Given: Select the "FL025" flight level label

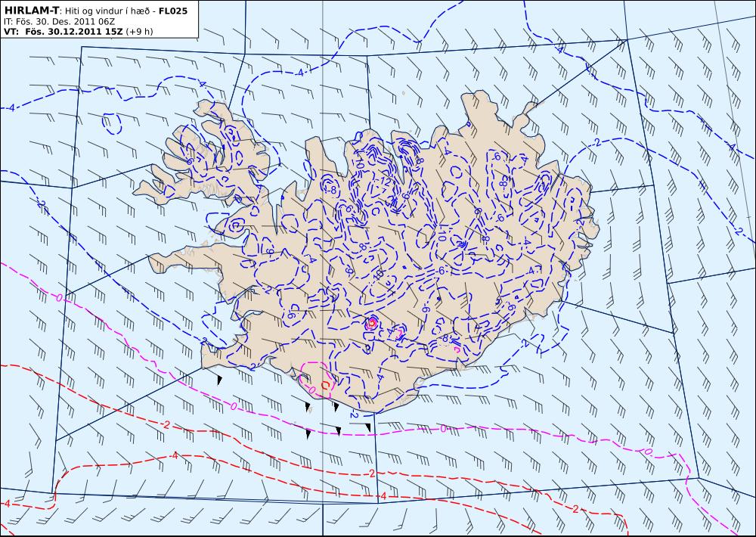Looking at the screenshot, I should [x=172, y=11].
